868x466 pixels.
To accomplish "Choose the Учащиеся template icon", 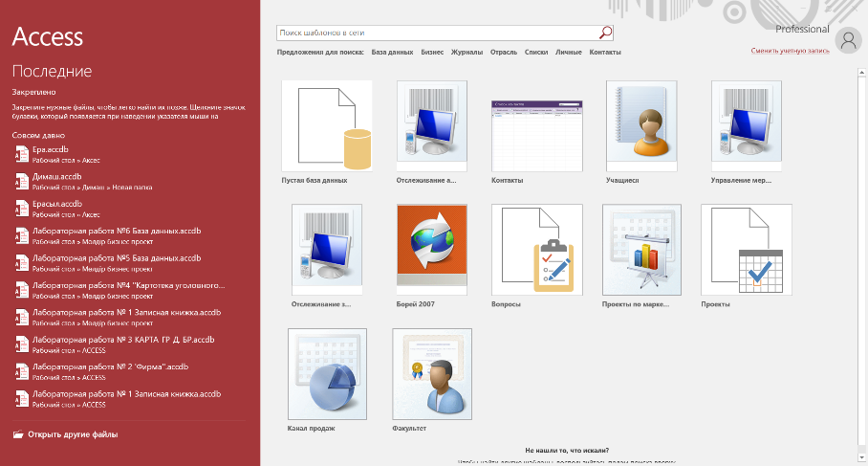I will pyautogui.click(x=641, y=125).
